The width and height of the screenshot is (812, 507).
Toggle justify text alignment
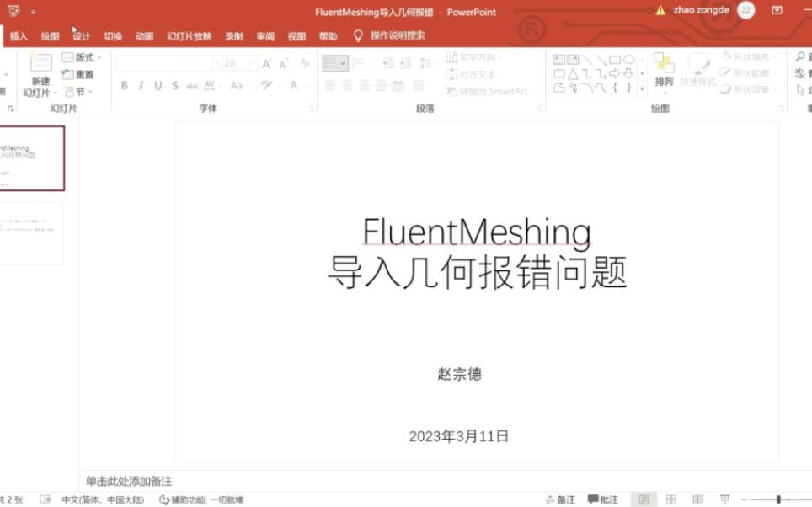[x=381, y=85]
